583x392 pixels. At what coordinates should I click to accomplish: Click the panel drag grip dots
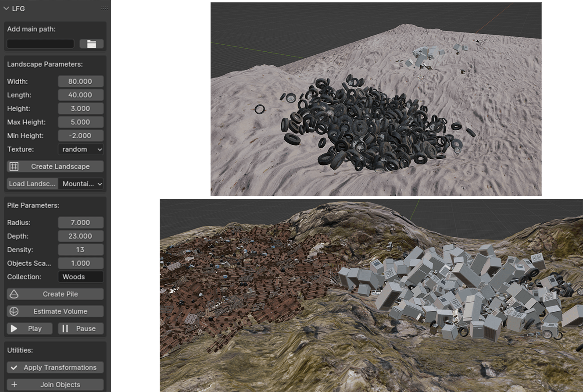pos(104,8)
